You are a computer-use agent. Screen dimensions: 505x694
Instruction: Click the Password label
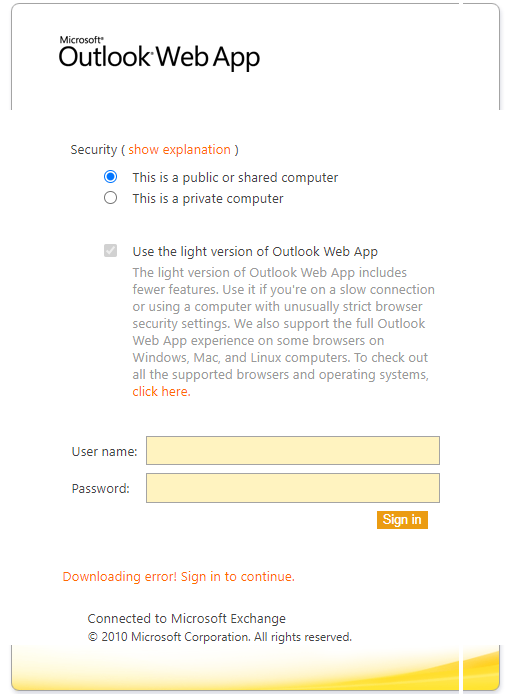click(x=100, y=489)
